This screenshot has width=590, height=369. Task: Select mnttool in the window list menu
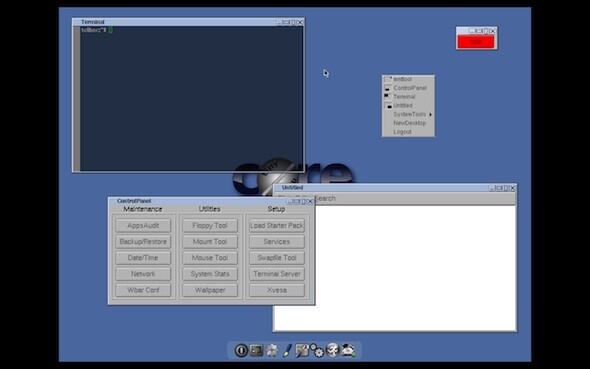[x=408, y=79]
